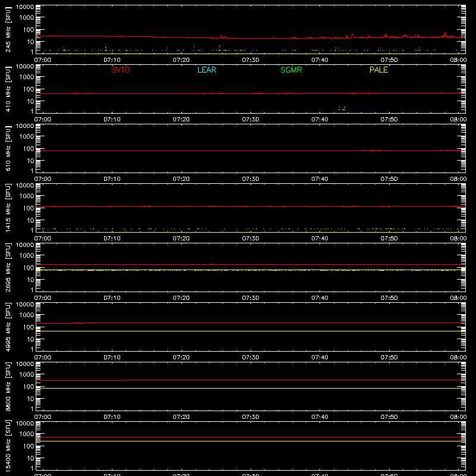The height and width of the screenshot is (476, 476).
Task: Click 100 tick on 610 MHz axis
Action: coord(29,149)
